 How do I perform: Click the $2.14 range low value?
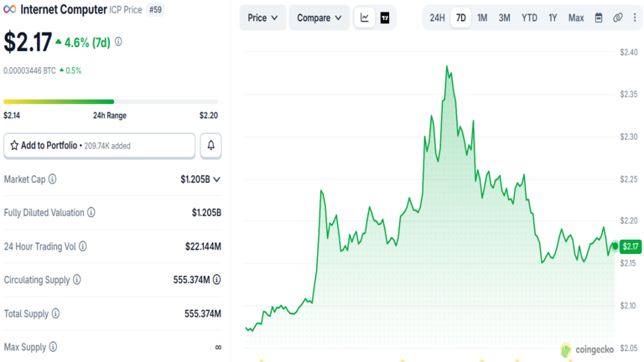[12, 116]
